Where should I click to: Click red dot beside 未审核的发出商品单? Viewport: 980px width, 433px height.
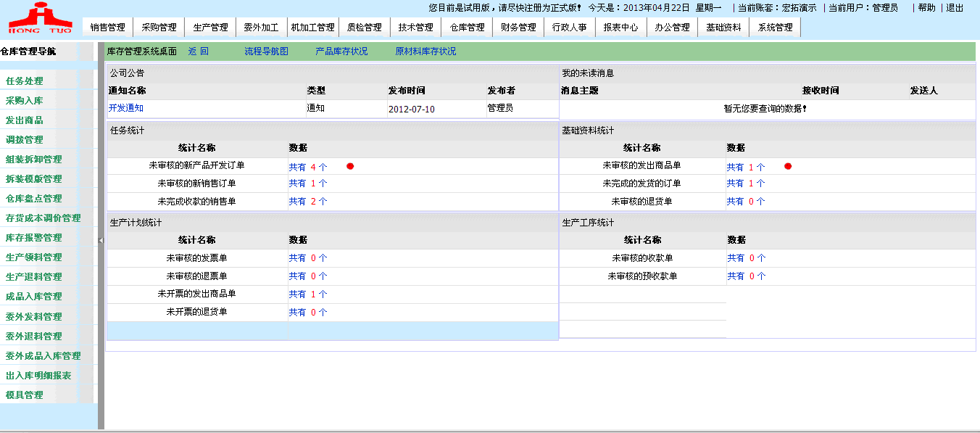click(788, 166)
